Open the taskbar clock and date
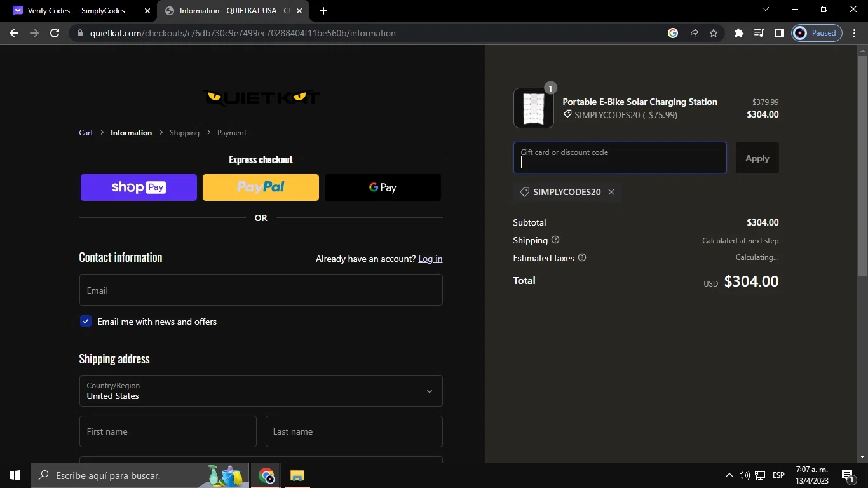The image size is (868, 488). (x=812, y=475)
